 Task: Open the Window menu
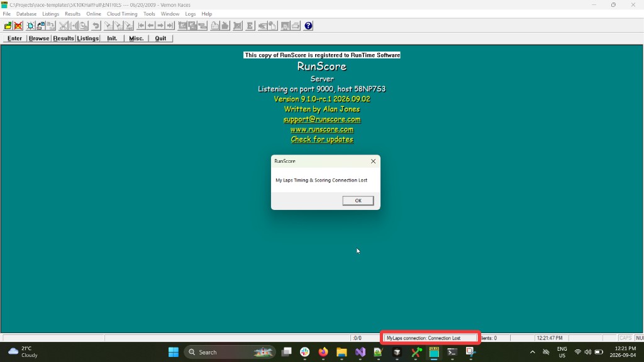(x=170, y=14)
